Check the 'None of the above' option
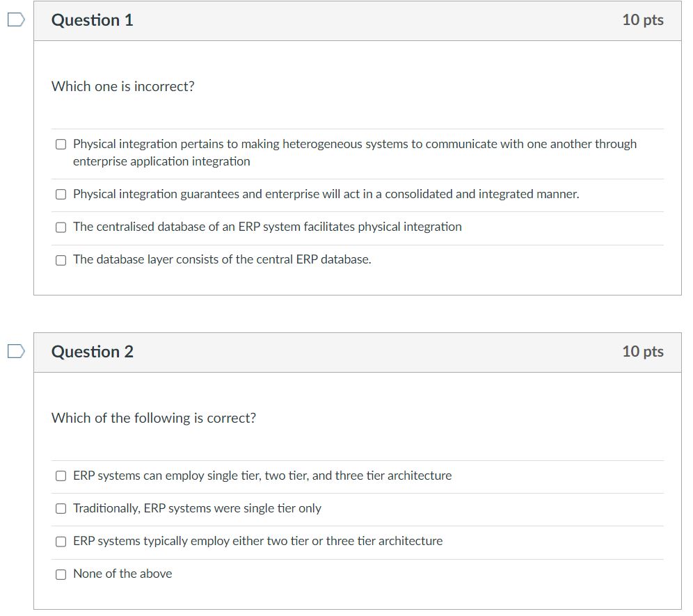The image size is (693, 616). click(61, 574)
